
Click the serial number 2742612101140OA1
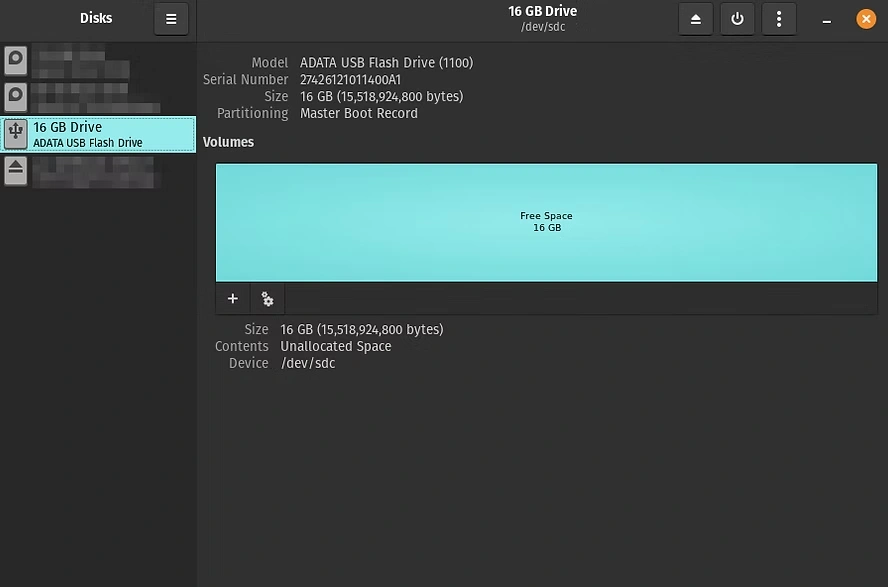pyautogui.click(x=350, y=80)
